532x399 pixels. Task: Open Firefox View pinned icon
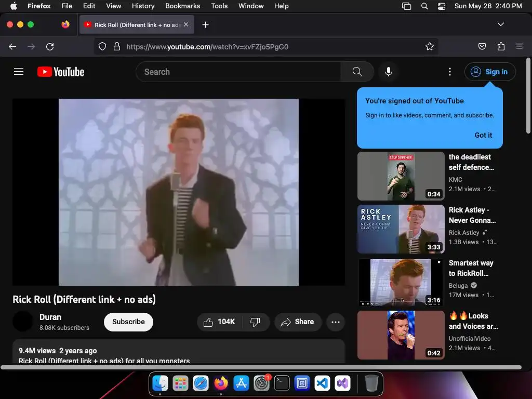65,24
